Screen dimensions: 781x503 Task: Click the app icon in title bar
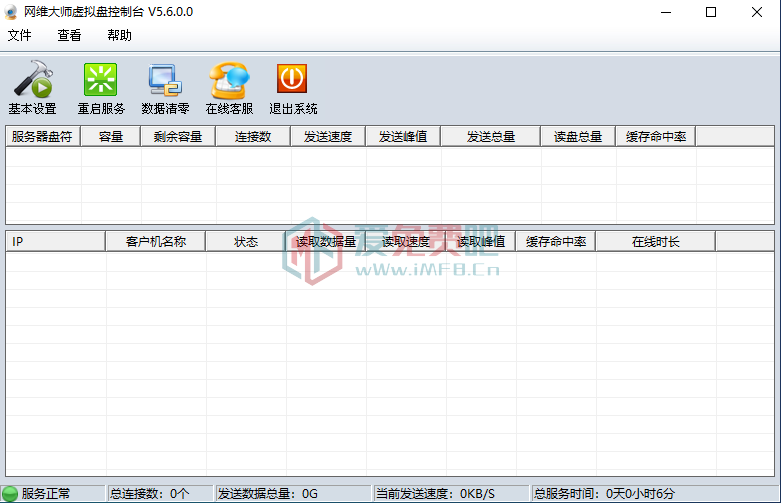point(11,12)
